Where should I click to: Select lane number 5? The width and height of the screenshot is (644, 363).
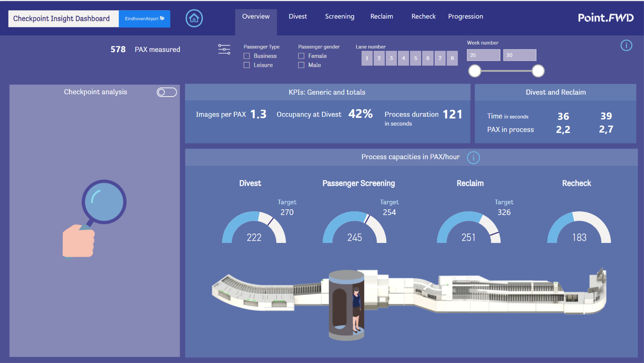click(x=416, y=58)
